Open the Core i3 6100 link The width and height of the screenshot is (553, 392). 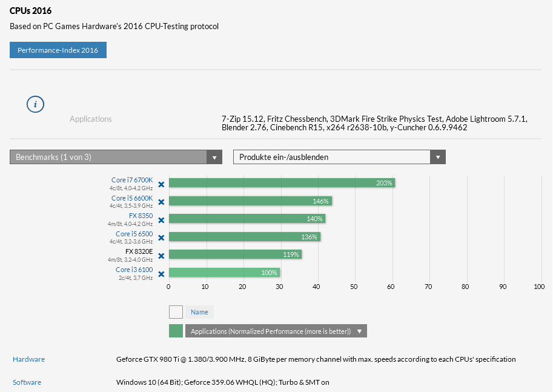tap(134, 270)
